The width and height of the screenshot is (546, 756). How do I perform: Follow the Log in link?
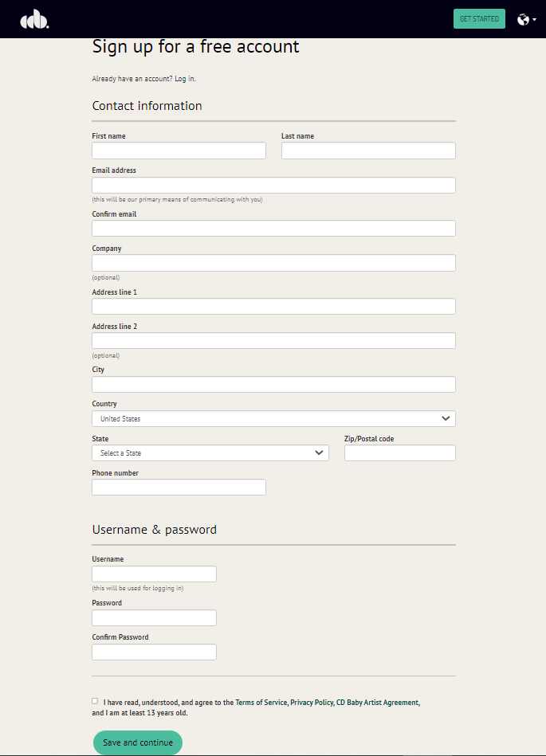click(x=184, y=79)
